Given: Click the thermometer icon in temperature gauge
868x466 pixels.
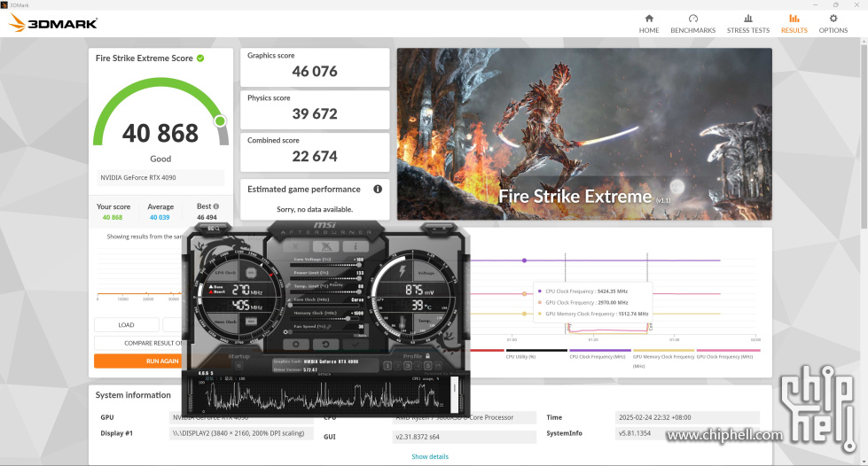Looking at the screenshot, I should coord(403,322).
